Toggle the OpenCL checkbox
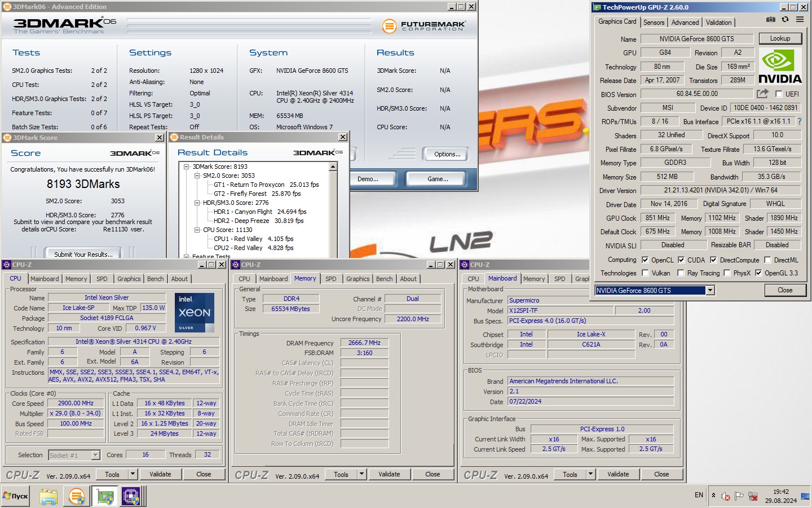 tap(645, 260)
